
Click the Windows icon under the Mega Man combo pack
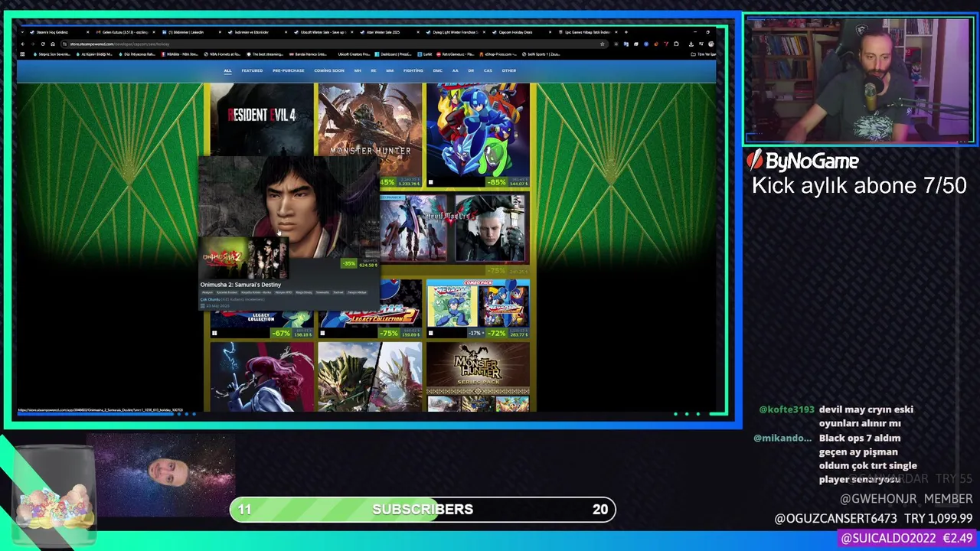430,333
